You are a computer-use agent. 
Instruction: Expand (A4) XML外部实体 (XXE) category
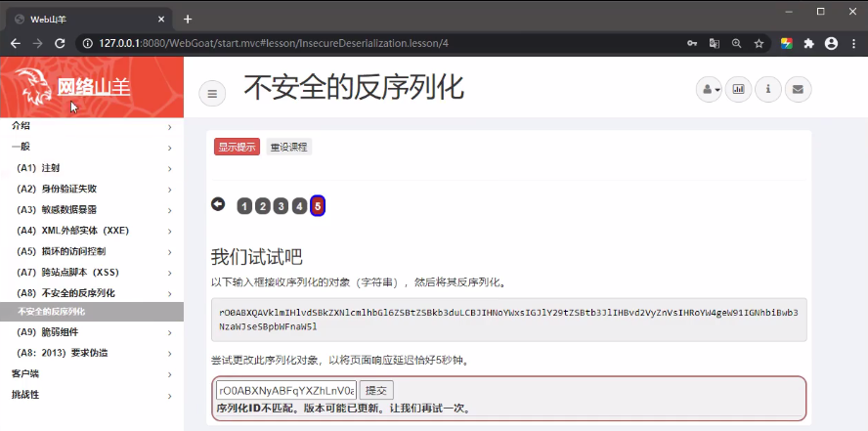coord(92,231)
